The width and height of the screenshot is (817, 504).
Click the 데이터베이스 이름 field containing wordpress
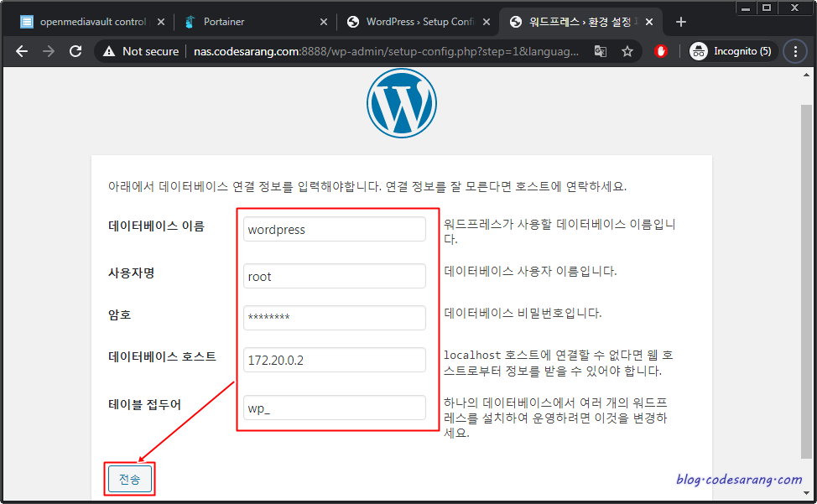pos(335,229)
